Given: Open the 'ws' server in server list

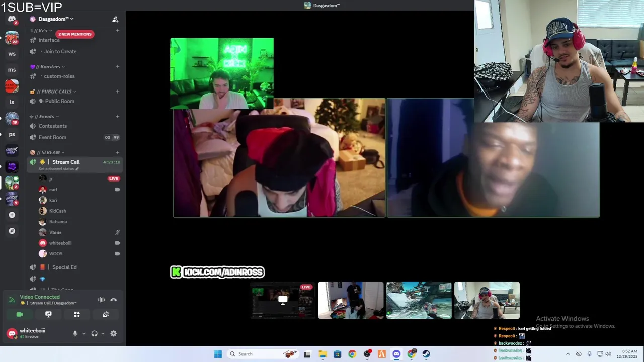Looking at the screenshot, I should pos(12,54).
